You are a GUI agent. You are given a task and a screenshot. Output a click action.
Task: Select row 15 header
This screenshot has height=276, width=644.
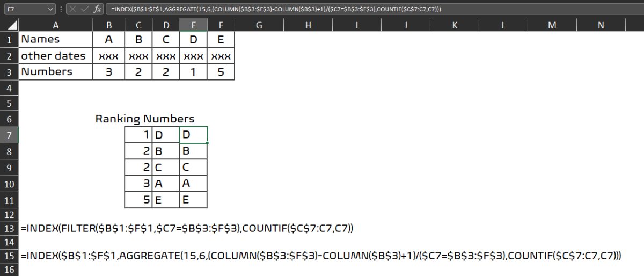9,256
